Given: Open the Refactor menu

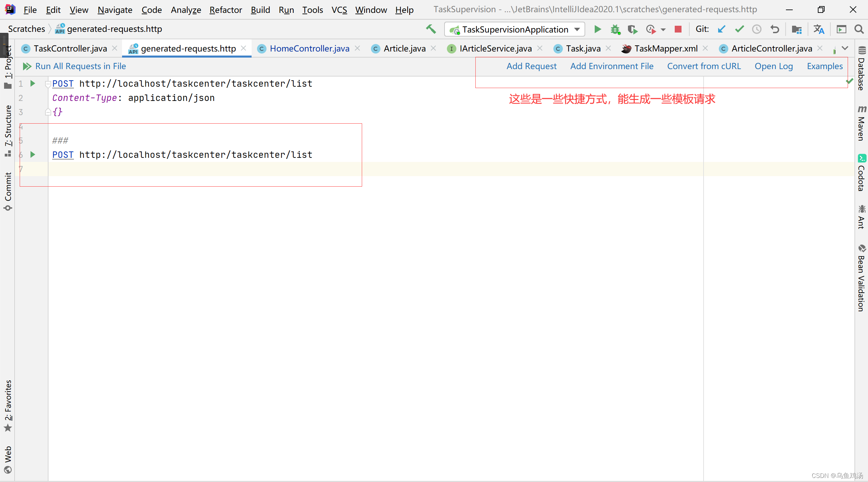Looking at the screenshot, I should click(x=225, y=10).
